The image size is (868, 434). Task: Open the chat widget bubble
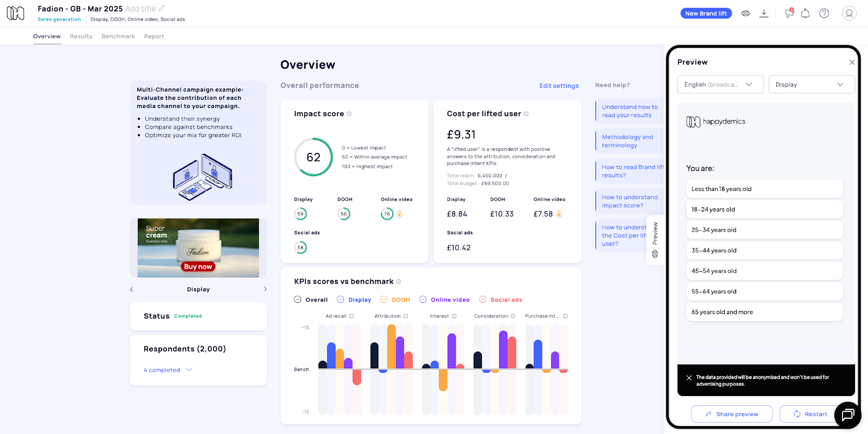847,415
